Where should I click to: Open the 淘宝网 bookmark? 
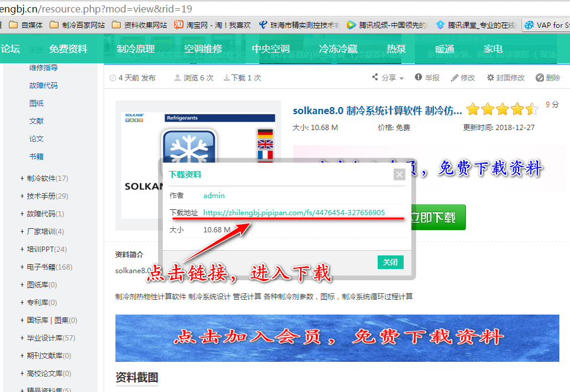click(212, 25)
